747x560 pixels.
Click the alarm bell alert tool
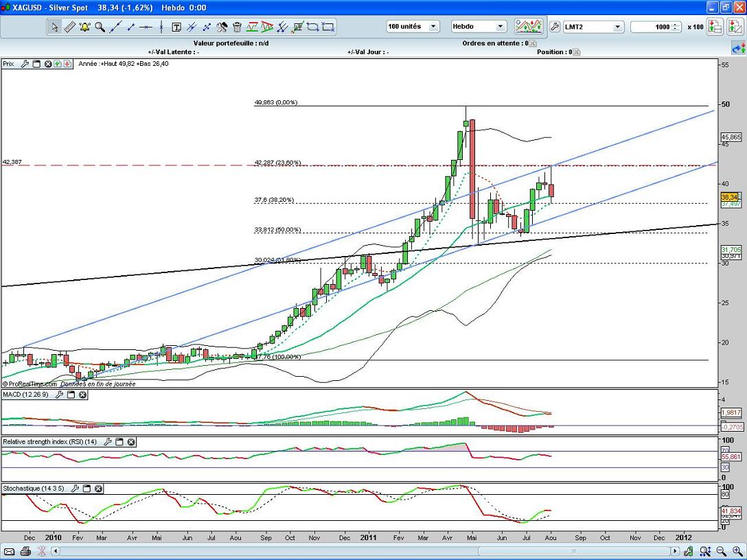coord(84,27)
